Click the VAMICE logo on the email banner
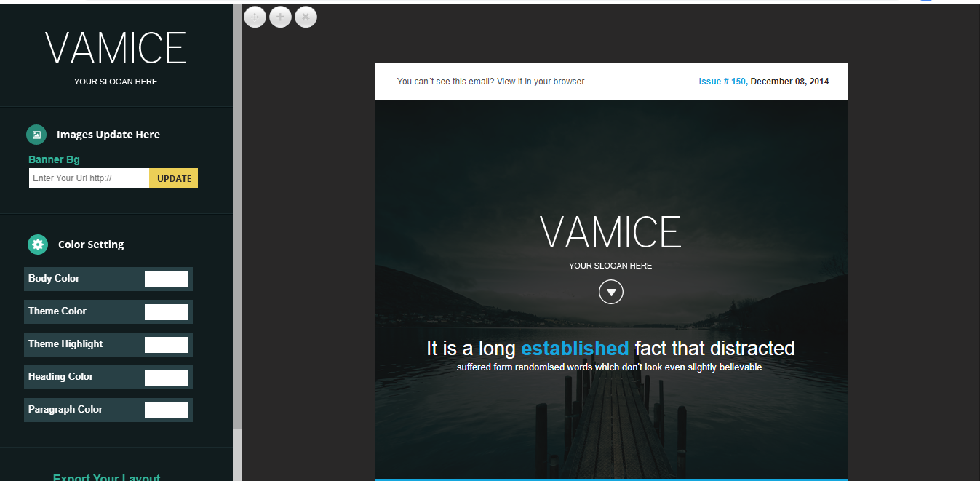 (610, 233)
